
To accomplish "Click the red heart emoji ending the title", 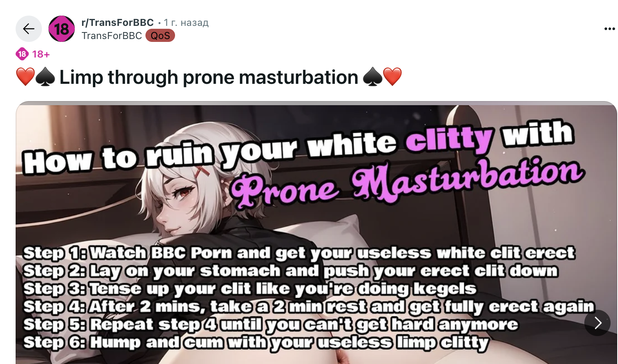I will [x=392, y=77].
